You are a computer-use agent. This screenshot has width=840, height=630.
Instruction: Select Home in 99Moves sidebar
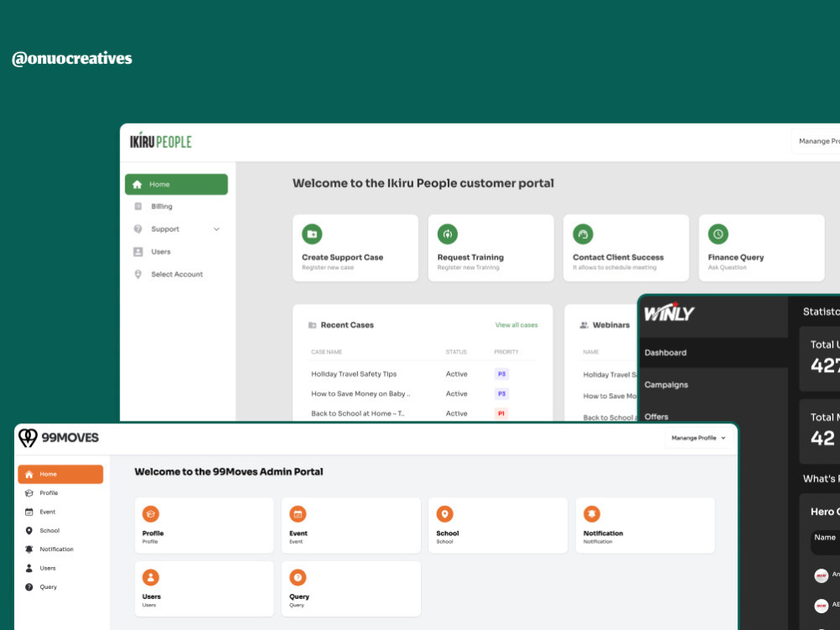coord(60,474)
